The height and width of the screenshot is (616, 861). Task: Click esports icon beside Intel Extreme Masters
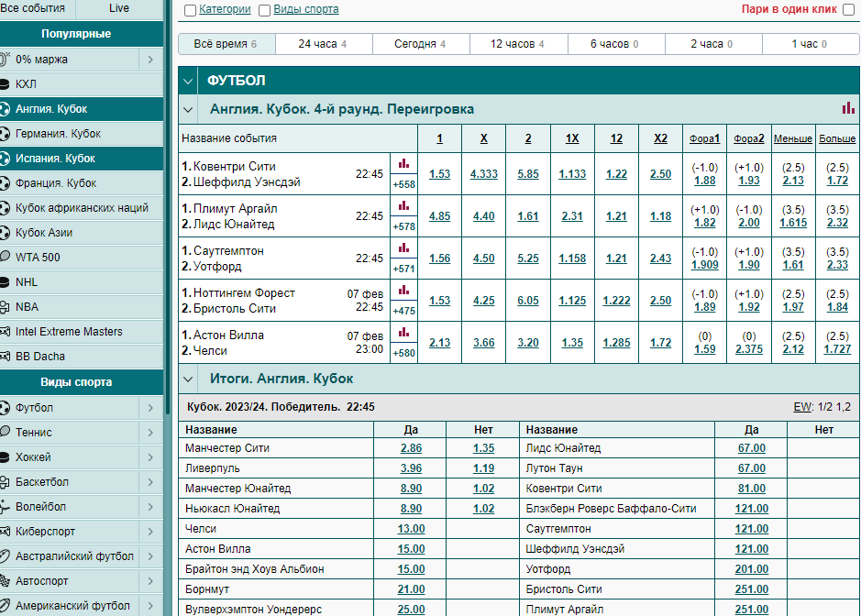click(x=5, y=332)
